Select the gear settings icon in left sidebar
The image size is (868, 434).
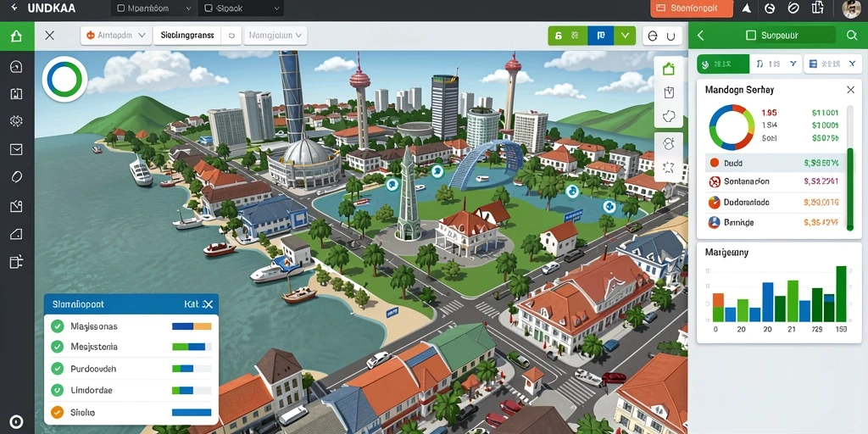17,120
